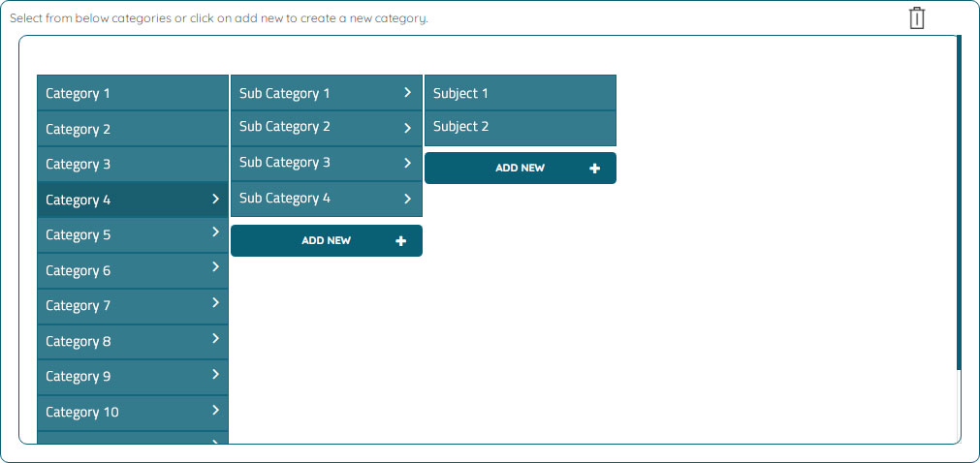Open Sub Category 2
980x463 pixels.
pos(327,129)
